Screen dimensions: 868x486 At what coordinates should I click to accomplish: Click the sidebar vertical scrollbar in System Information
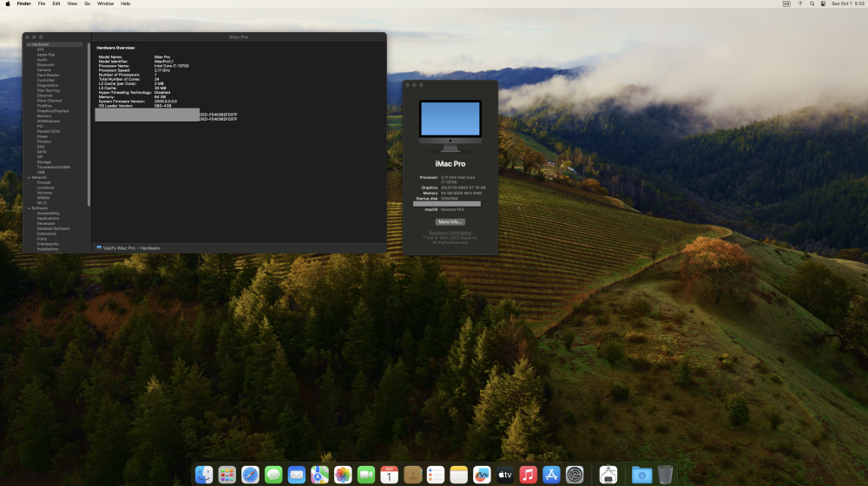coord(89,125)
